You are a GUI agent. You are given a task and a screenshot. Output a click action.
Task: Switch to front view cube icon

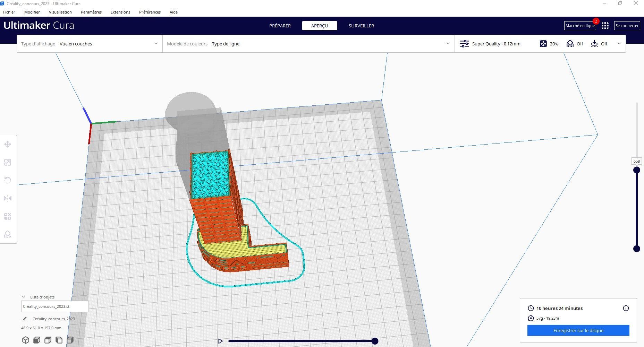click(x=37, y=340)
